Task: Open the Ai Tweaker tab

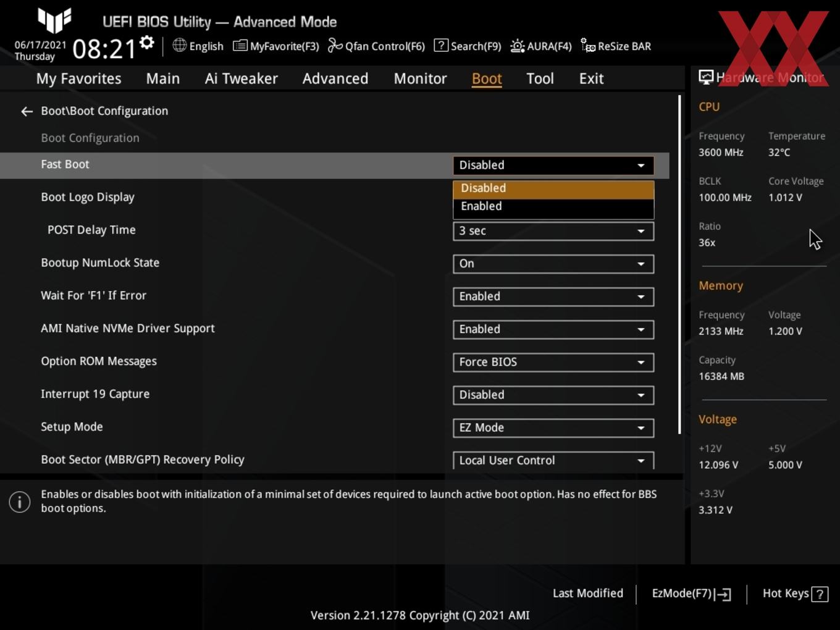Action: pos(241,78)
